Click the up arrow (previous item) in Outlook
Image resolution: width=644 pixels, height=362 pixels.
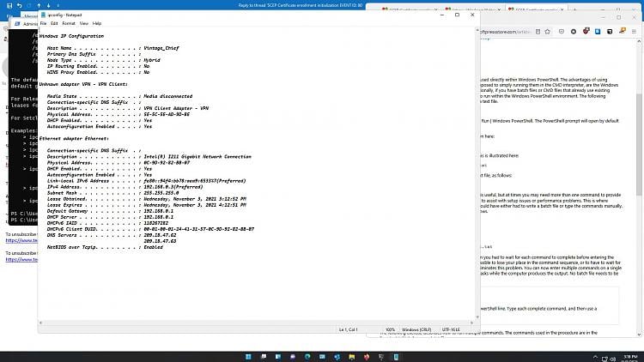pos(39,5)
